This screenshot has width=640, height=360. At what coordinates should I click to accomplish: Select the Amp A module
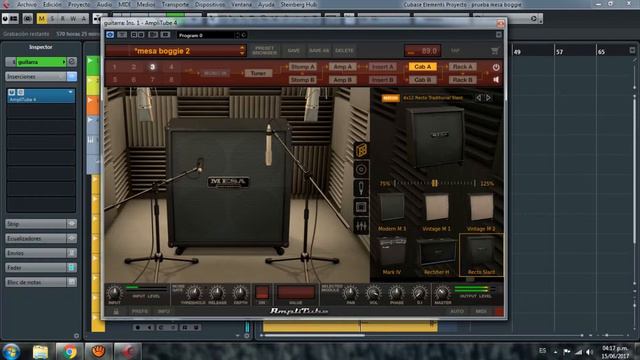pyautogui.click(x=342, y=67)
